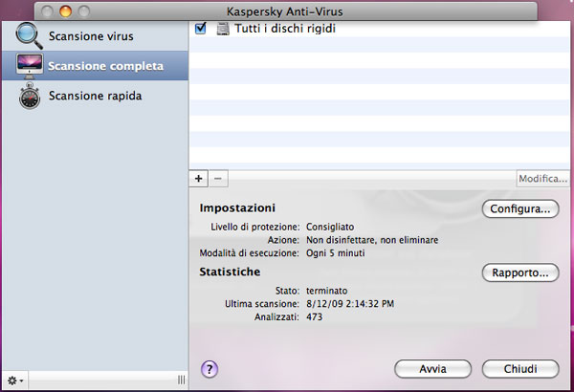Screen dimensions: 574x392
Task: Select the Tutti i dischi rigidi row
Action: tap(379, 29)
